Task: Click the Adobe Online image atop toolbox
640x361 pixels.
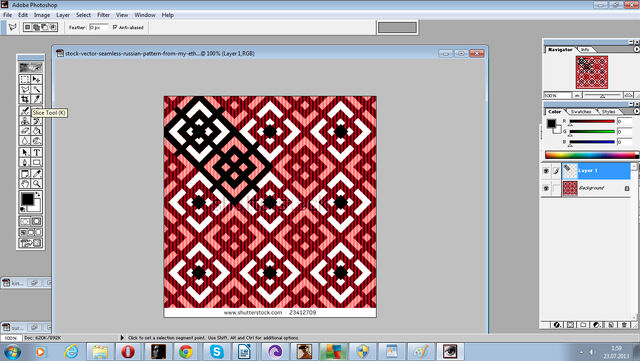Action: click(x=31, y=67)
